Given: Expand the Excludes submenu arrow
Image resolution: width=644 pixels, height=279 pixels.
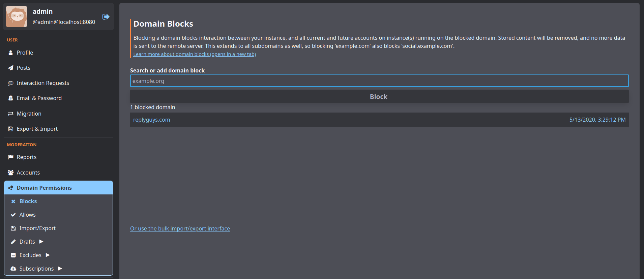Looking at the screenshot, I should [48, 255].
